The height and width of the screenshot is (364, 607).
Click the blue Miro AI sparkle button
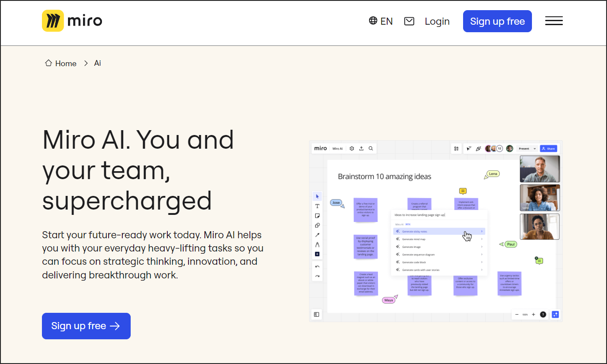click(555, 315)
